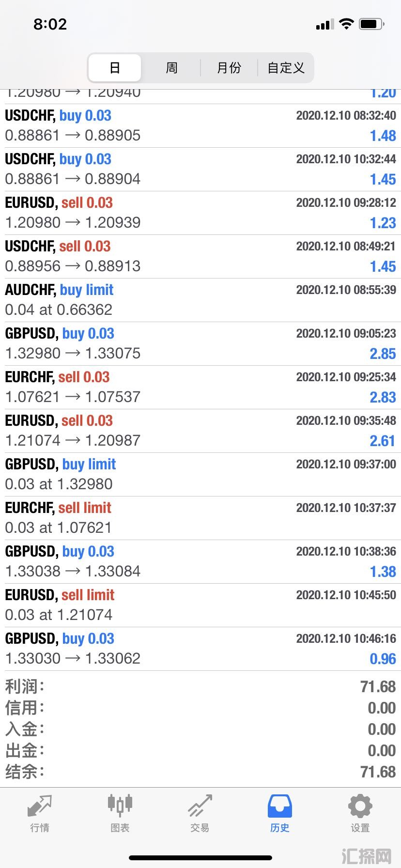401x868 pixels.
Task: Tap the battery status icon
Action: [372, 24]
